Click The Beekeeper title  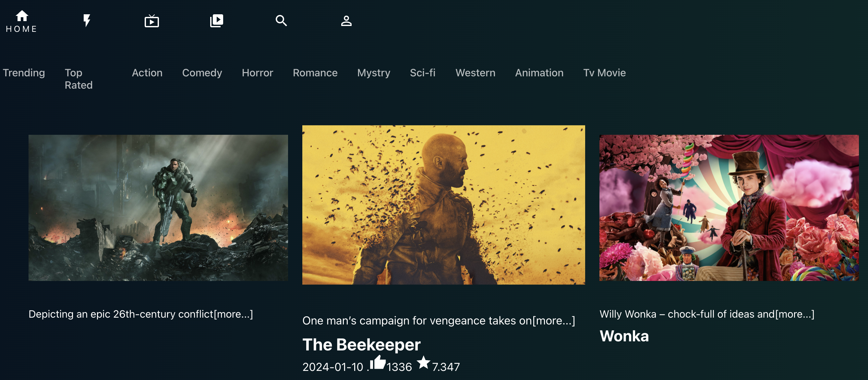362,345
